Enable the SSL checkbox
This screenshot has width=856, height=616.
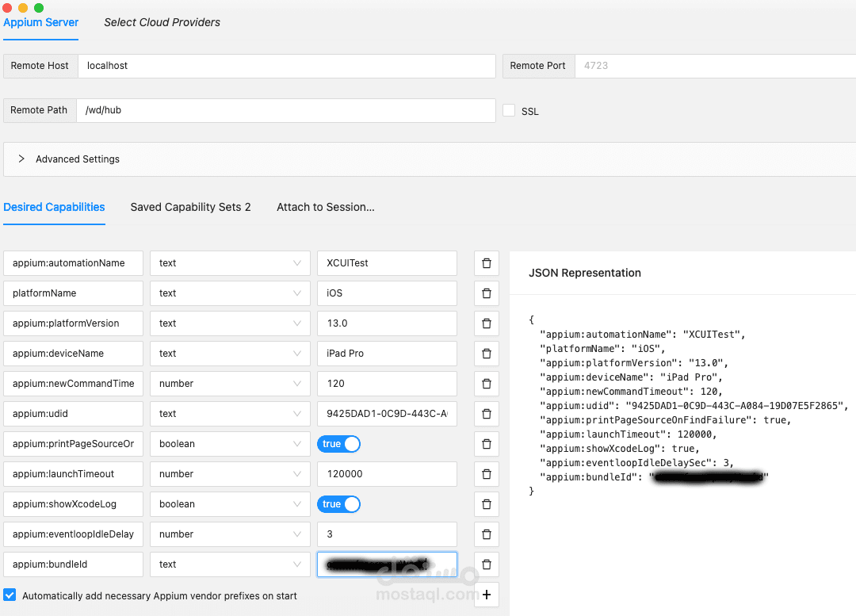point(509,110)
